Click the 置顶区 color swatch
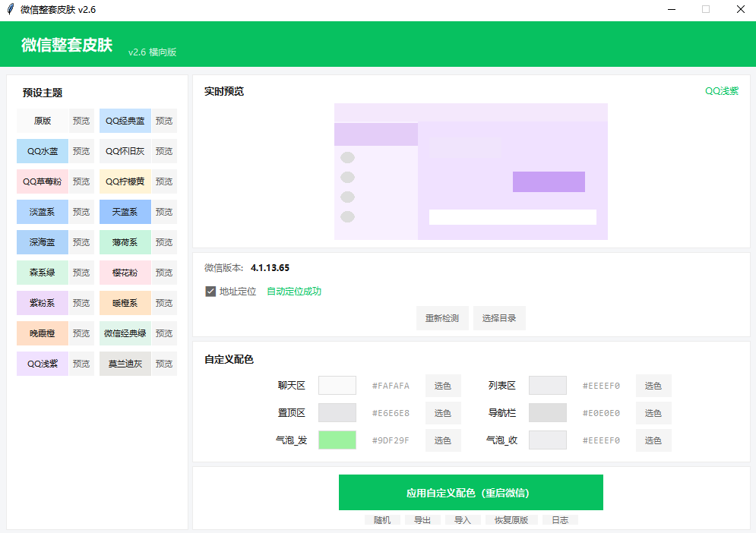Screen dimensions: 756x533 337,413
